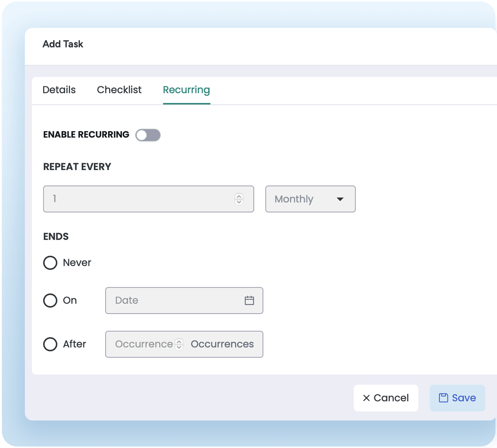The height and width of the screenshot is (448, 497).
Task: Select the On date radio button
Action: coord(50,300)
